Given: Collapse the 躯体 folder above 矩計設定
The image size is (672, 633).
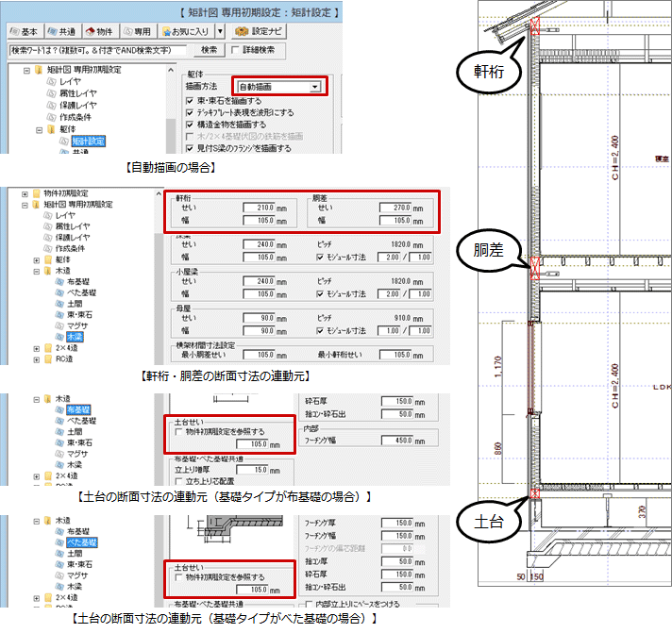Looking at the screenshot, I should tap(39, 130).
